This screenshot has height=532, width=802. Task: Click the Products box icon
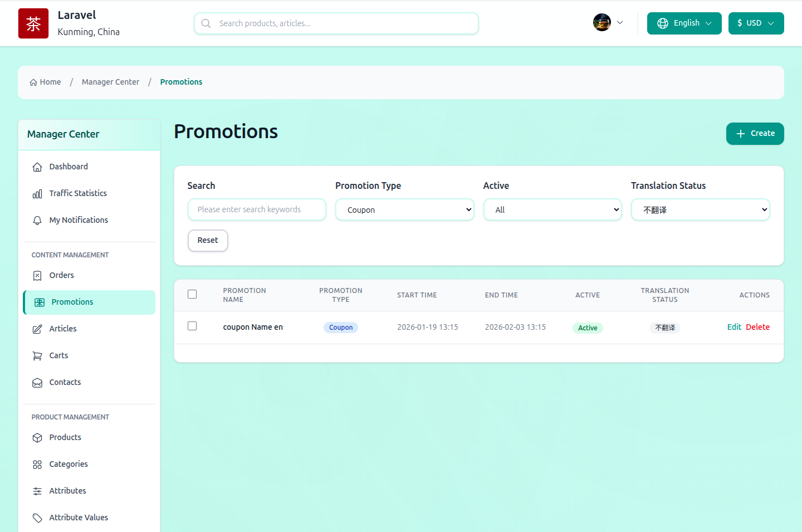point(37,438)
